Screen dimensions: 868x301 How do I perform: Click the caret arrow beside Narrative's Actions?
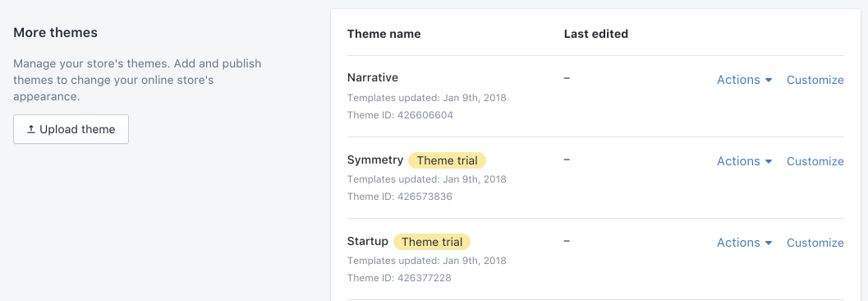(x=769, y=81)
